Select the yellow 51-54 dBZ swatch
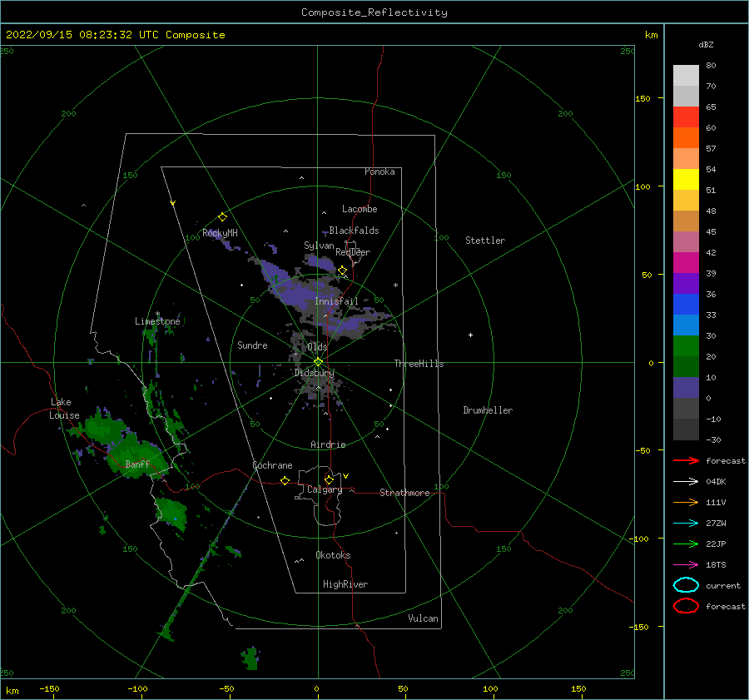Image resolution: width=749 pixels, height=700 pixels. [686, 180]
